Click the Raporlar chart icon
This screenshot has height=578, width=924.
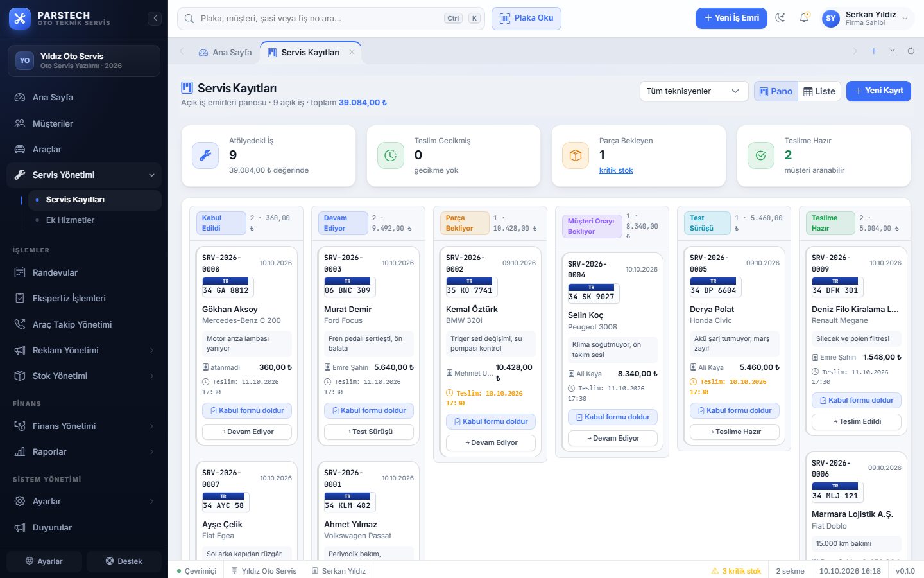[20, 451]
